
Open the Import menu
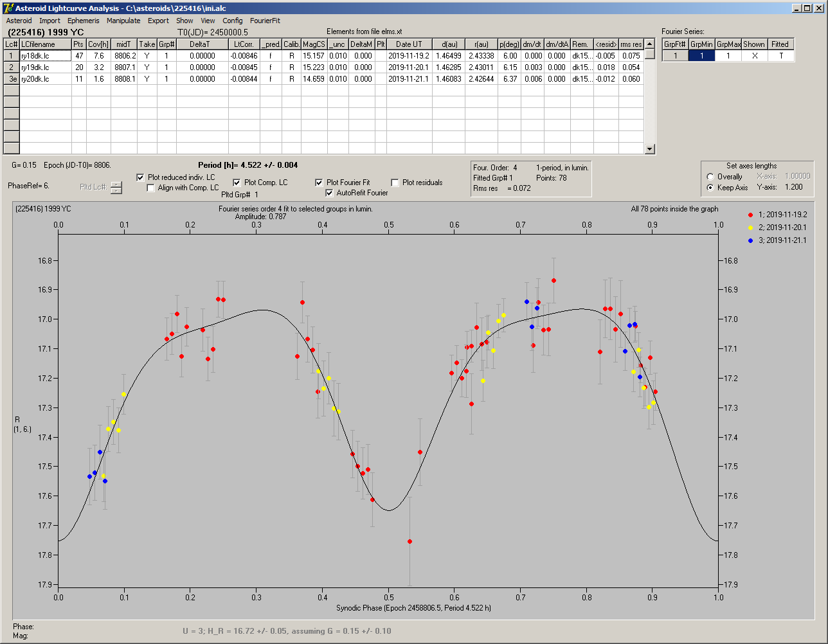pos(50,21)
